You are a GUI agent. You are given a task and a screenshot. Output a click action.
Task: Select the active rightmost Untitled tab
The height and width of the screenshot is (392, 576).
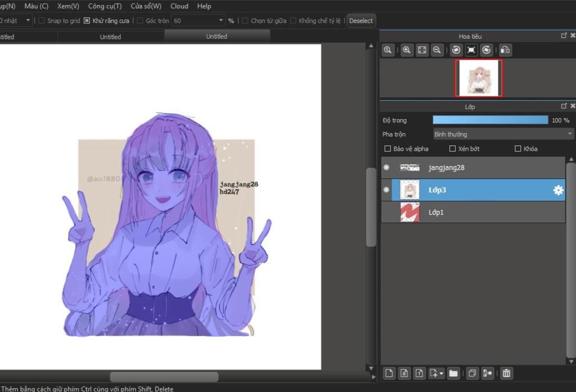pos(217,37)
